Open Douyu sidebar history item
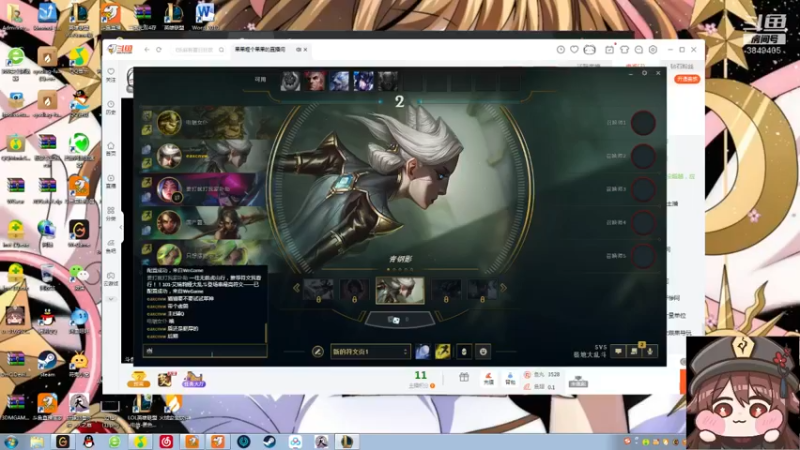 [111, 108]
